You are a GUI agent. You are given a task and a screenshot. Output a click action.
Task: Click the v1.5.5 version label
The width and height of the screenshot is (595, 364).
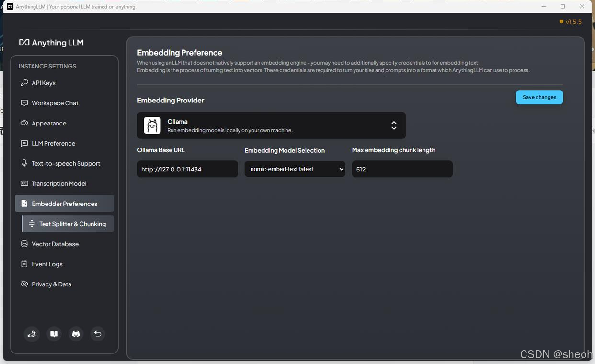click(x=573, y=22)
